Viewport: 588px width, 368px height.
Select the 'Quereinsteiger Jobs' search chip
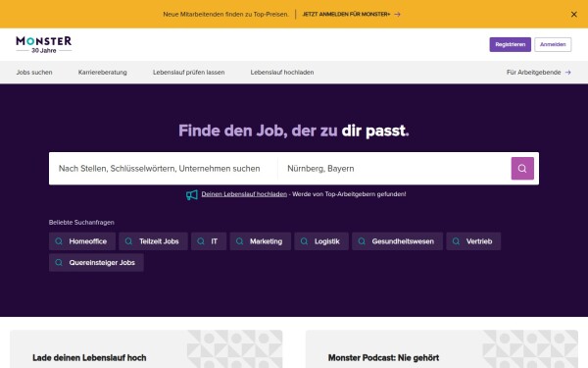point(96,262)
